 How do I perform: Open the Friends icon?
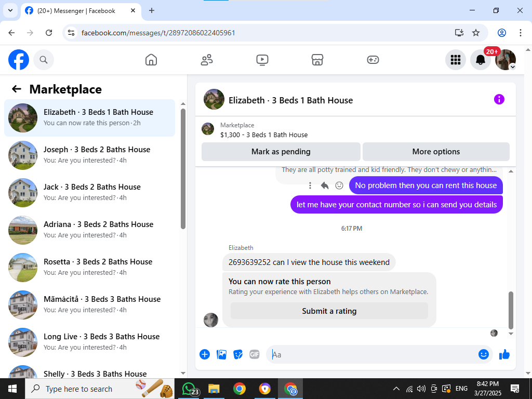click(207, 60)
